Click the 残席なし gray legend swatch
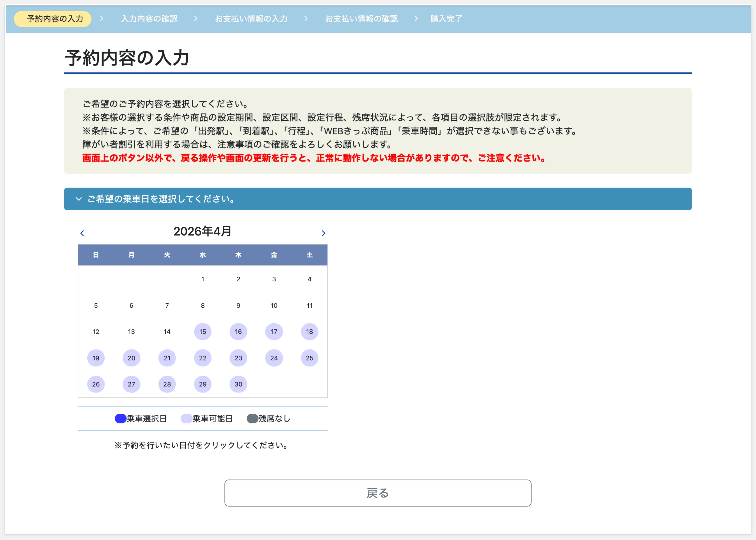This screenshot has width=756, height=540. pos(252,418)
